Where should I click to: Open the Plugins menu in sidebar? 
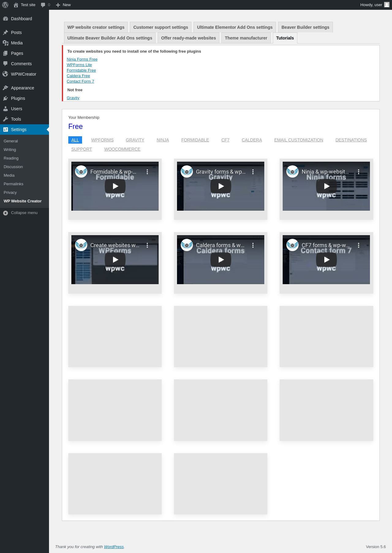tap(18, 98)
